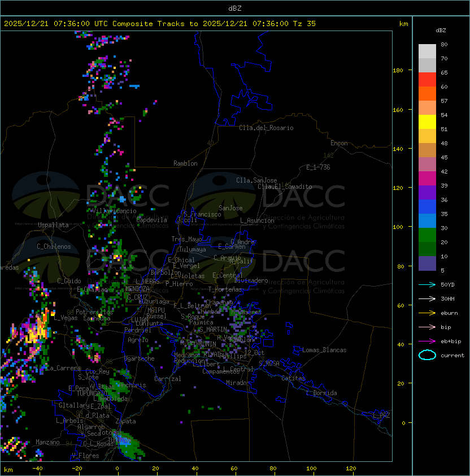Click the Clla.del_Rosario map label
This screenshot has height=476, width=470.
click(266, 128)
